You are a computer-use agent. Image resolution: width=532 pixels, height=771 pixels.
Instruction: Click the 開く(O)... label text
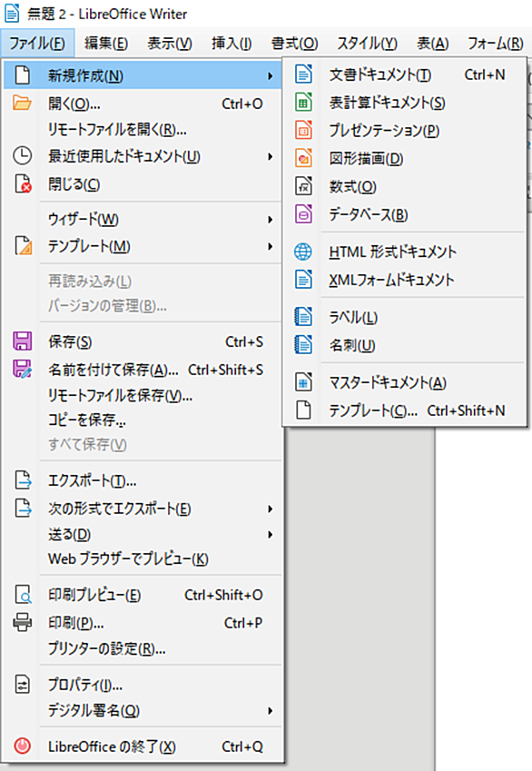[x=74, y=104]
